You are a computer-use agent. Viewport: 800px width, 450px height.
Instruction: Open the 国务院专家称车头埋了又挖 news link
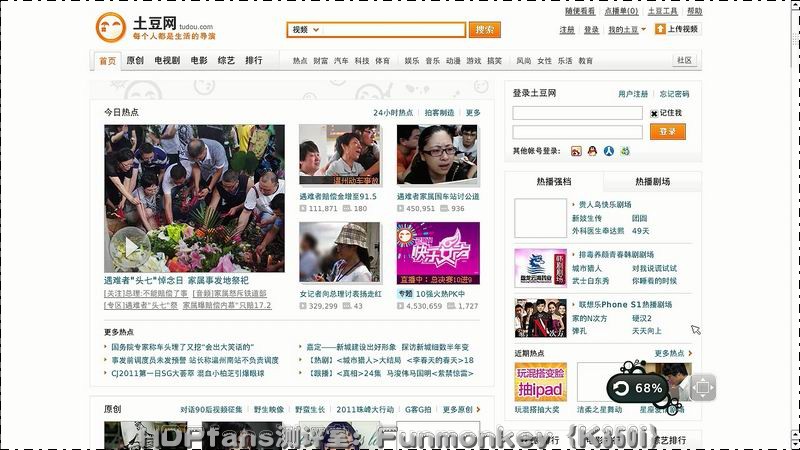(x=183, y=347)
